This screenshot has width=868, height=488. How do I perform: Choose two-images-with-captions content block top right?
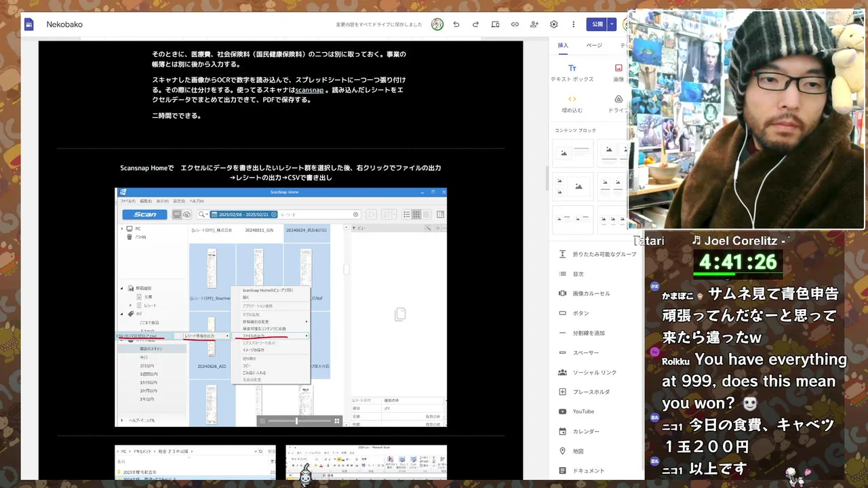pyautogui.click(x=612, y=152)
